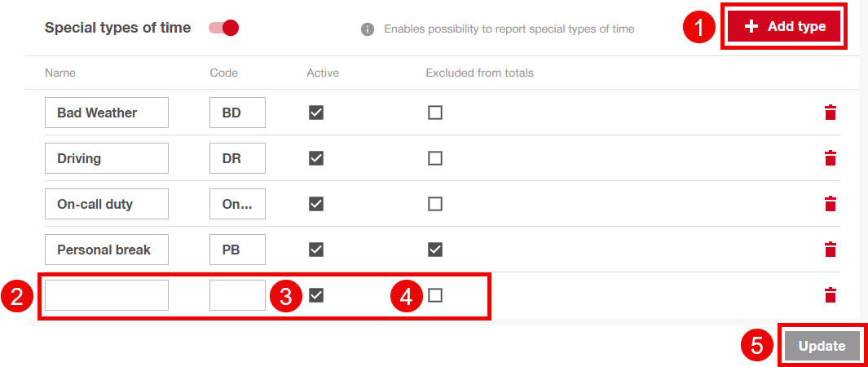Viewport: 868px width, 367px height.
Task: Click trash icon for Driving row
Action: click(830, 158)
